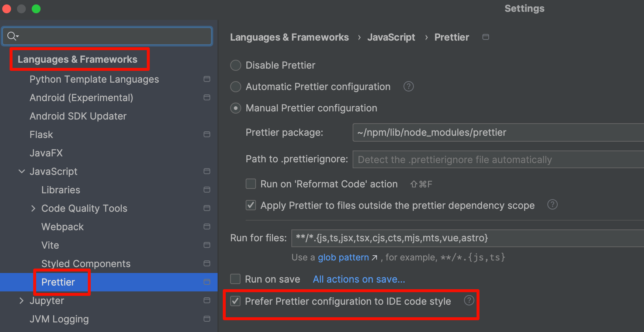This screenshot has height=332, width=644.
Task: Open the glob pattern help link
Action: (x=343, y=257)
